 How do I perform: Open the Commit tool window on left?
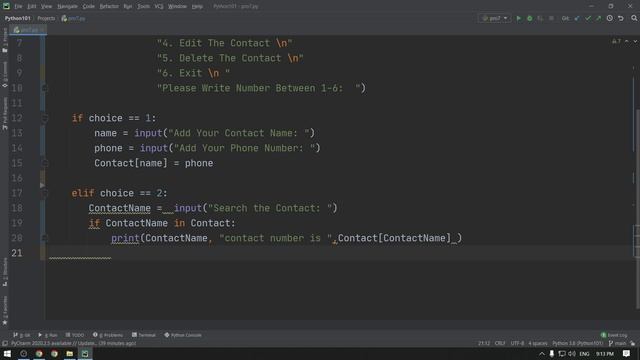4,75
